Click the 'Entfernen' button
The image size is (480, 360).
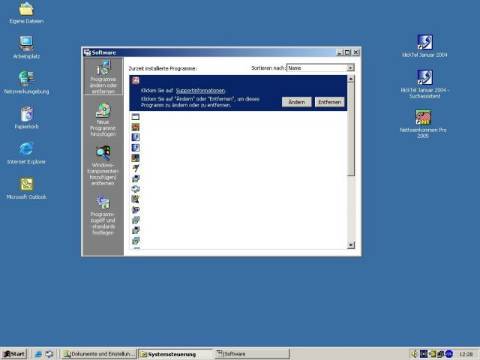click(x=329, y=102)
